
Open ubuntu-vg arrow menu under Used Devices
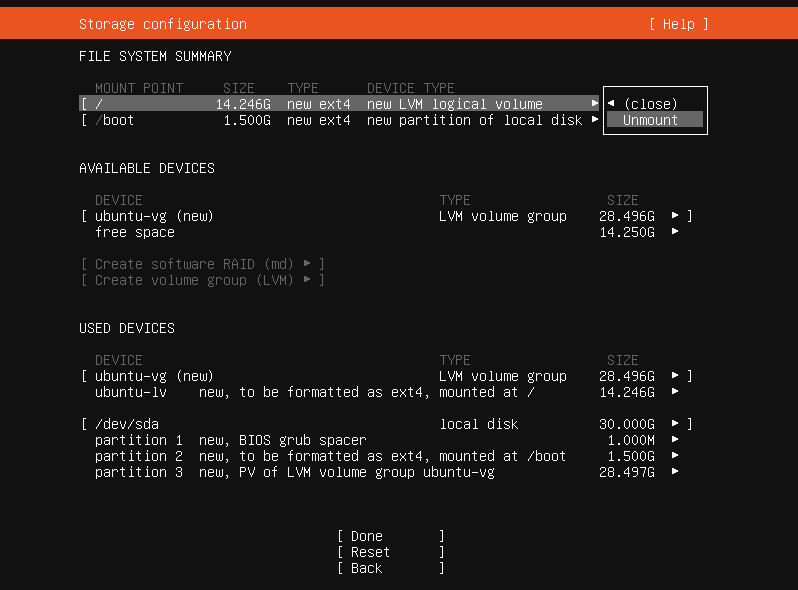[x=675, y=376]
